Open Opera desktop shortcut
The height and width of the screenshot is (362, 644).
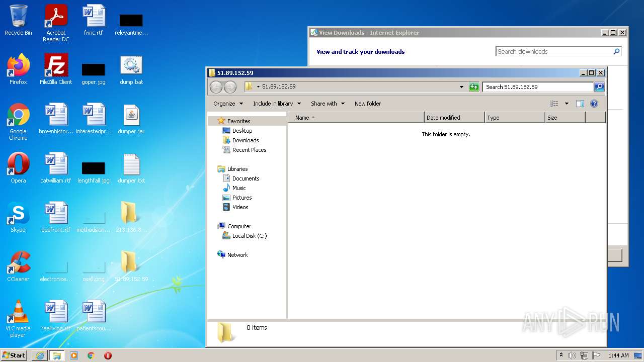coord(18,168)
